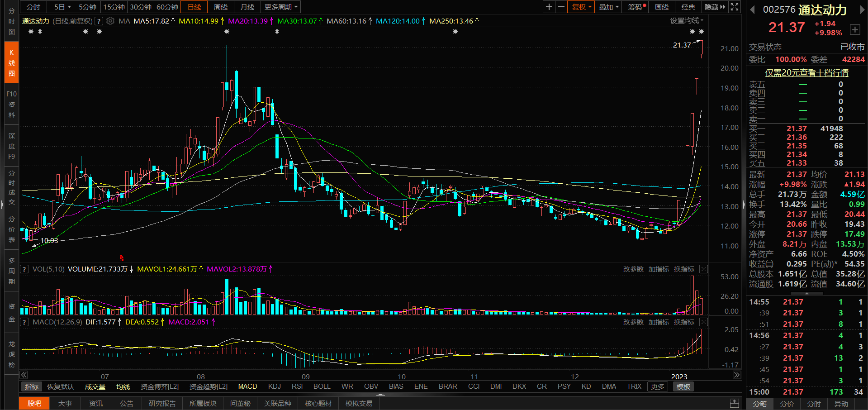Click the 经典 classic layout button
Screen dimensions: 868x410
coord(688,7)
